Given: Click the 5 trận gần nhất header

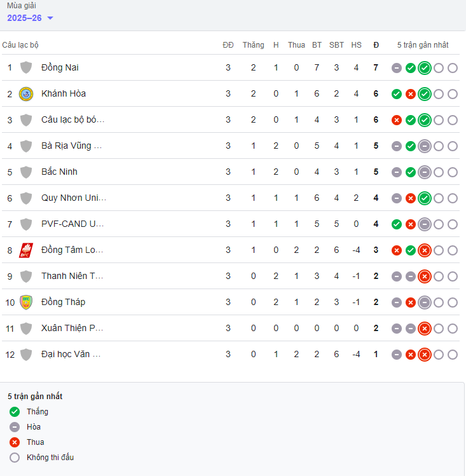Looking at the screenshot, I should pos(423,45).
